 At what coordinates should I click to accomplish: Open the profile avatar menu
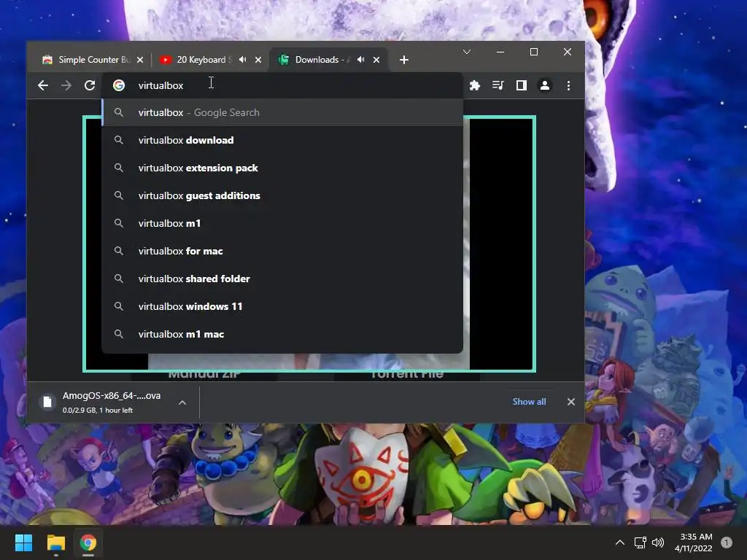(x=544, y=86)
